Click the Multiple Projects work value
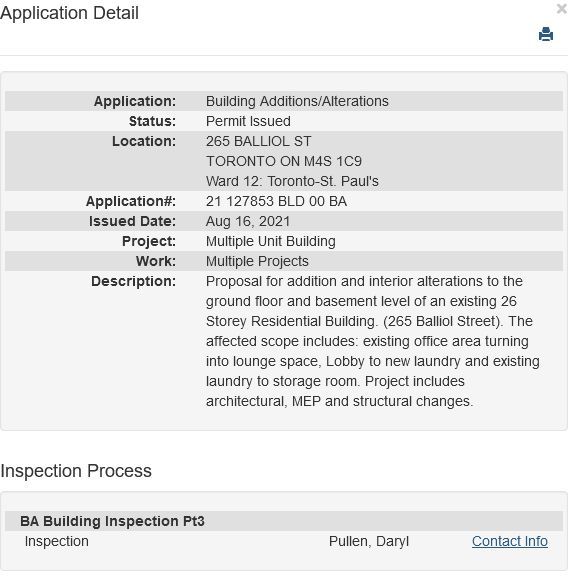 (x=257, y=261)
